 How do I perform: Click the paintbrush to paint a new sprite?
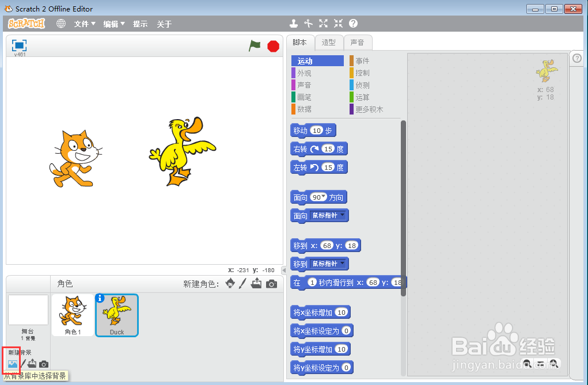coord(242,284)
